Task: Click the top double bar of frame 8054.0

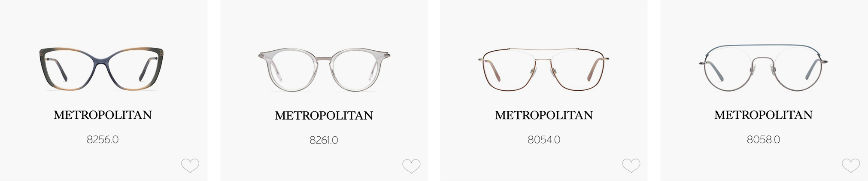Action: pos(544,50)
